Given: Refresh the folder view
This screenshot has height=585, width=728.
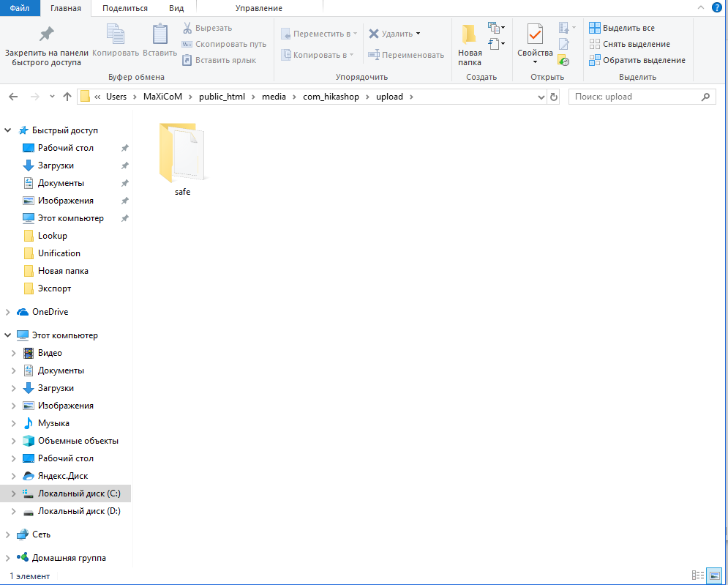Looking at the screenshot, I should point(553,97).
